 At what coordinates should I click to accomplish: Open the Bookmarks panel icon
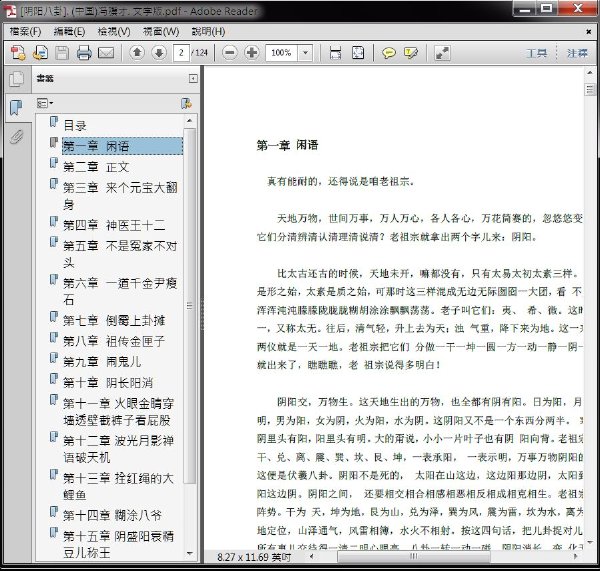16,108
